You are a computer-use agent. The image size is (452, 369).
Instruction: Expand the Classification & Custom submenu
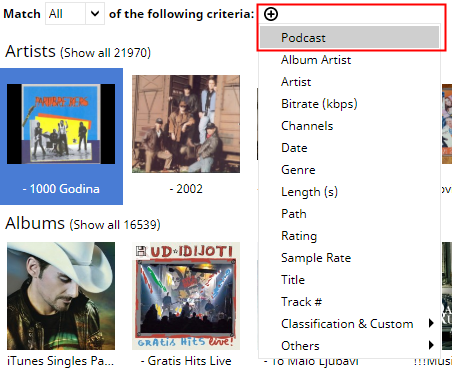(349, 324)
